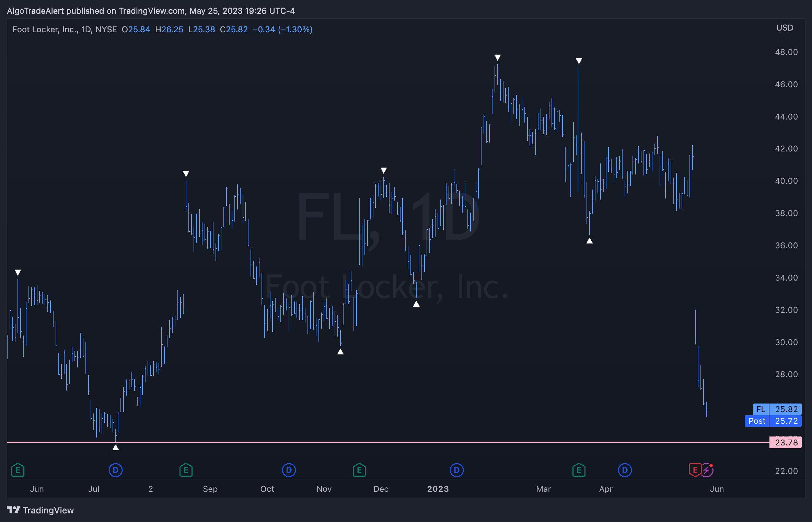Click the 22.00 price axis label
This screenshot has height=522, width=812.
(x=786, y=471)
